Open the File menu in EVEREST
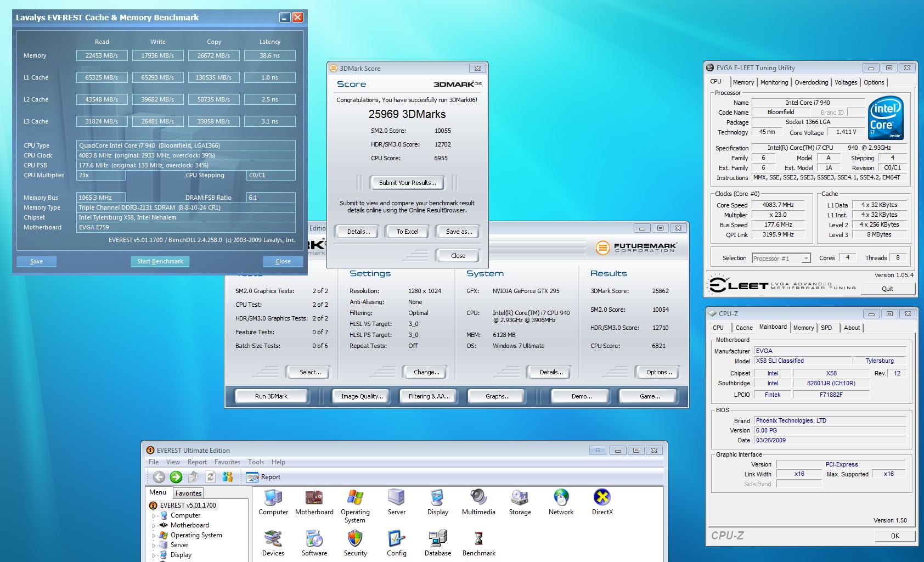This screenshot has height=562, width=924. coord(154,462)
